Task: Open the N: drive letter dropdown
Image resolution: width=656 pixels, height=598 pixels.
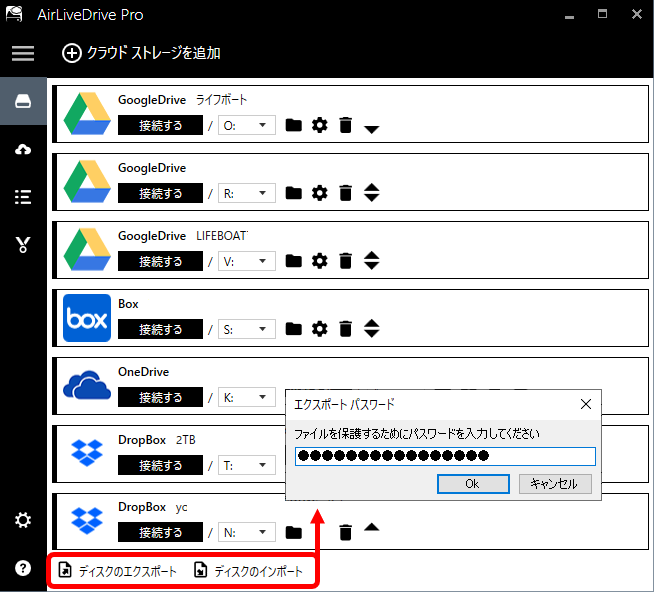Action: pos(247,532)
